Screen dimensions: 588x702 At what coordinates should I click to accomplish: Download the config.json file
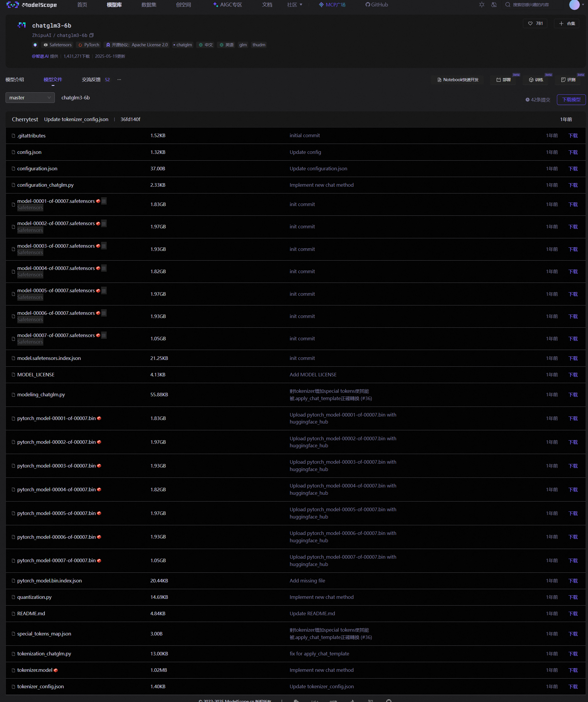click(573, 152)
